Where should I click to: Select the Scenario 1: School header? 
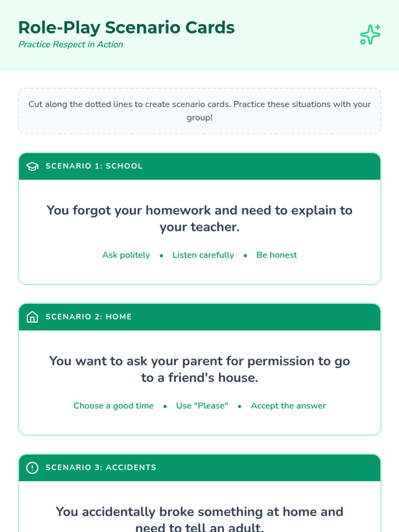pyautogui.click(x=199, y=166)
